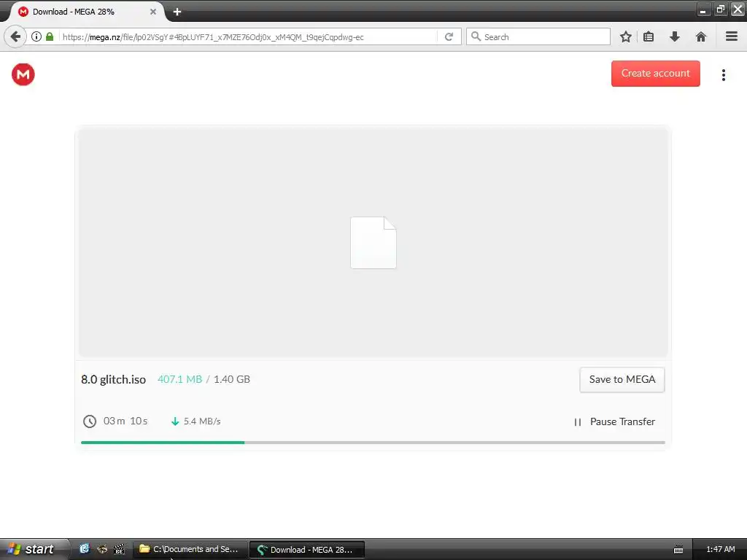Click the 5.4 MB/s download speed
Image resolution: width=747 pixels, height=560 pixels.
click(202, 421)
